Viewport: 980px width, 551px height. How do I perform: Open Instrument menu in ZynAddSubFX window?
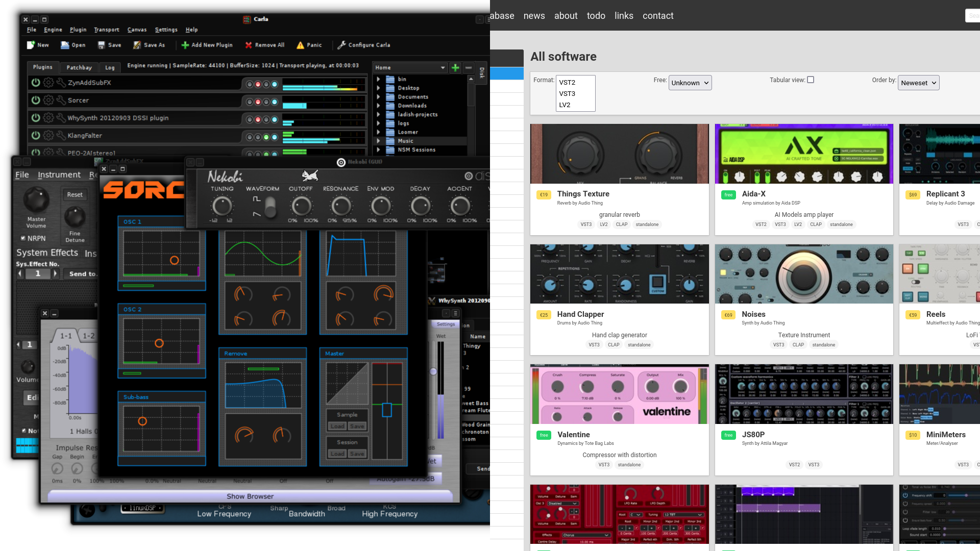(x=59, y=174)
